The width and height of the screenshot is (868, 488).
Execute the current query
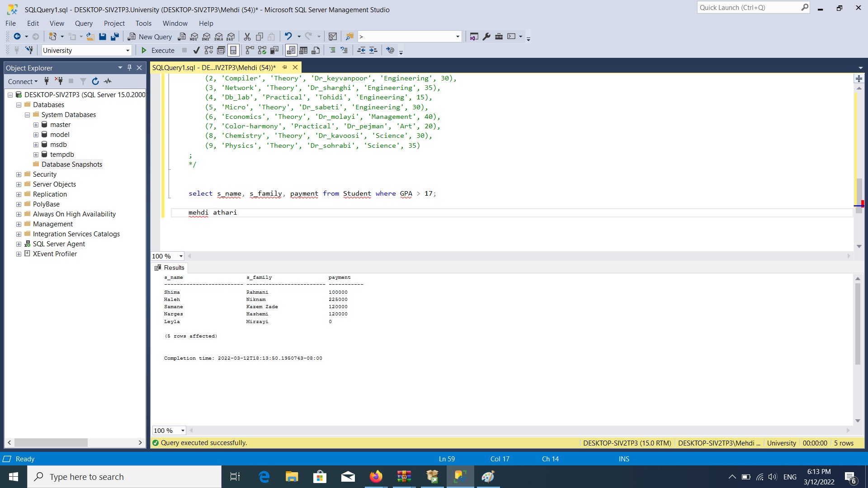coord(158,50)
